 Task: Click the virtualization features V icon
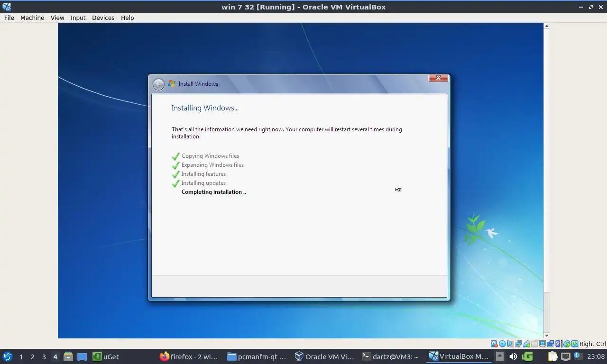point(558,344)
